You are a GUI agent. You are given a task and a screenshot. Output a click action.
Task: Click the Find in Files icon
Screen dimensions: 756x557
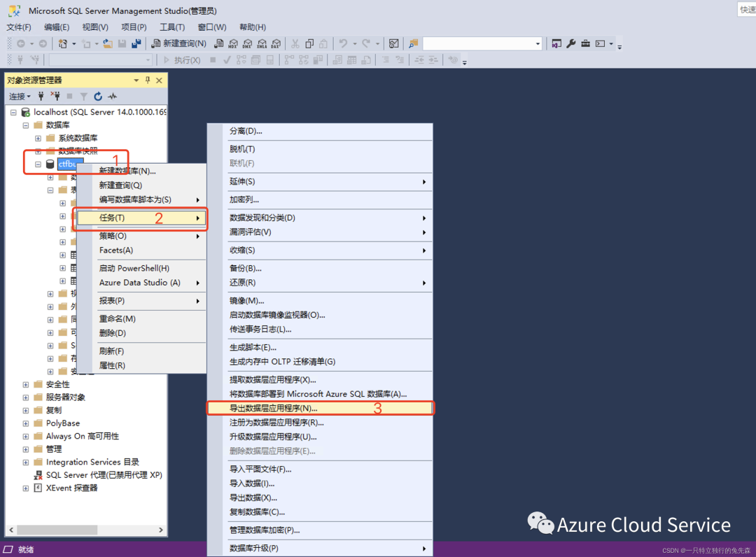tap(413, 44)
